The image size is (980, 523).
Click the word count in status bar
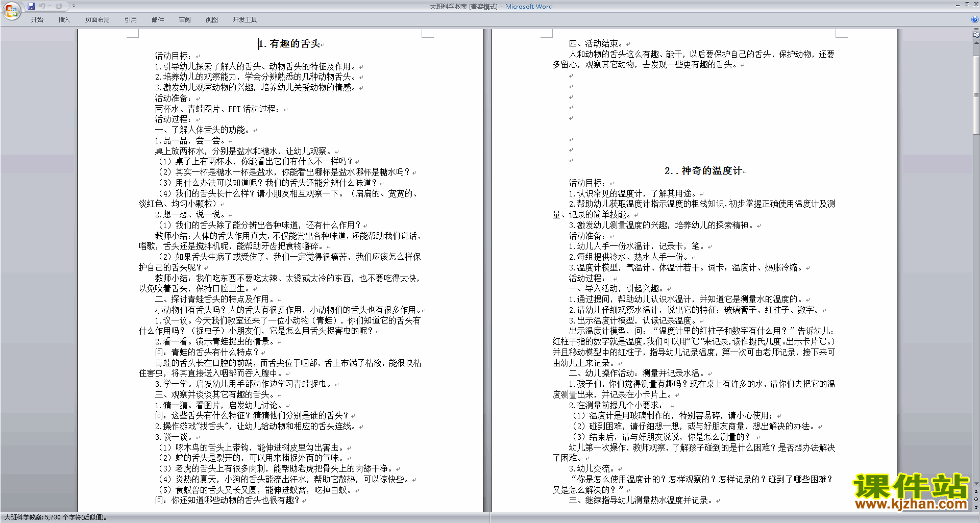[x=55, y=517]
